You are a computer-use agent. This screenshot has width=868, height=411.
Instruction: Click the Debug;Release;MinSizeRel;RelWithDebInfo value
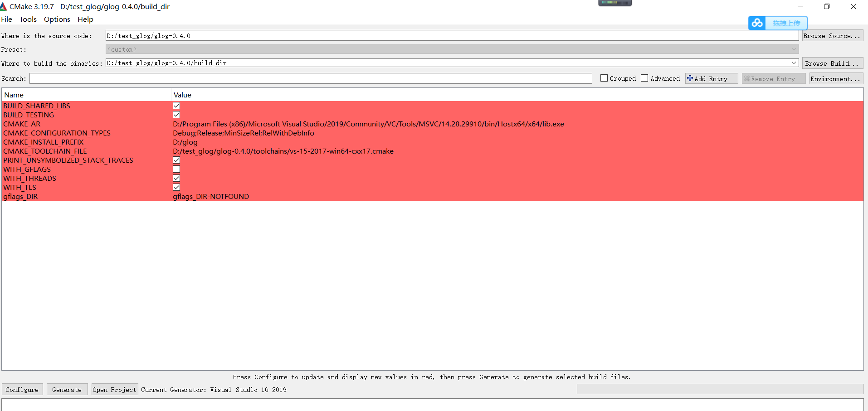(244, 133)
